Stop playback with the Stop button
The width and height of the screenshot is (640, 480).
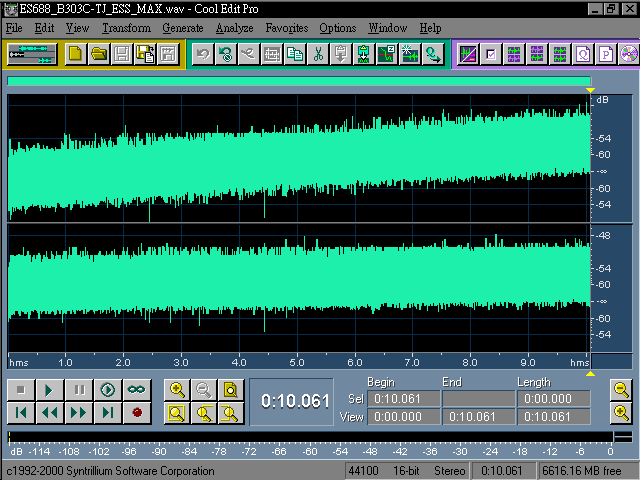(x=21, y=390)
